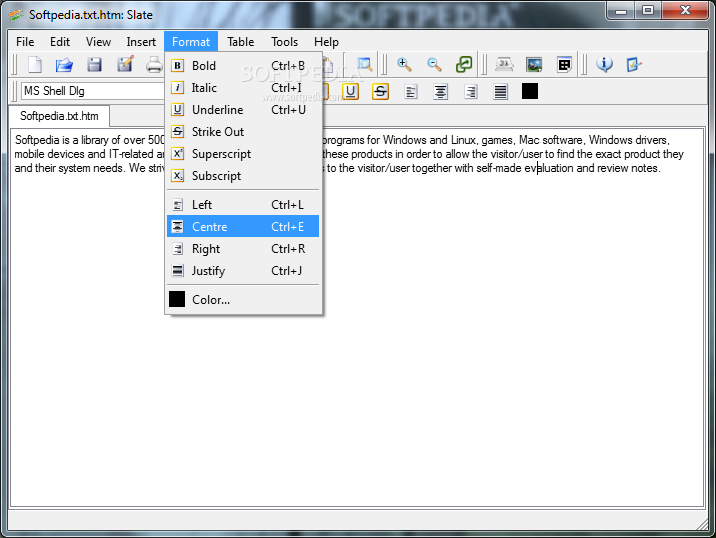
Task: Centre text using the formatting toolbar icon
Action: (440, 92)
